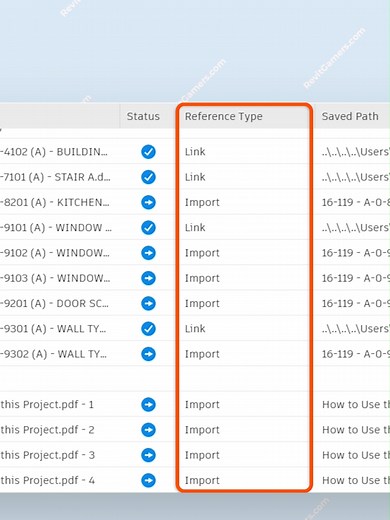Select the 8201 (A) - KITCHEN... name cell
The image size is (390, 520).
(55, 202)
